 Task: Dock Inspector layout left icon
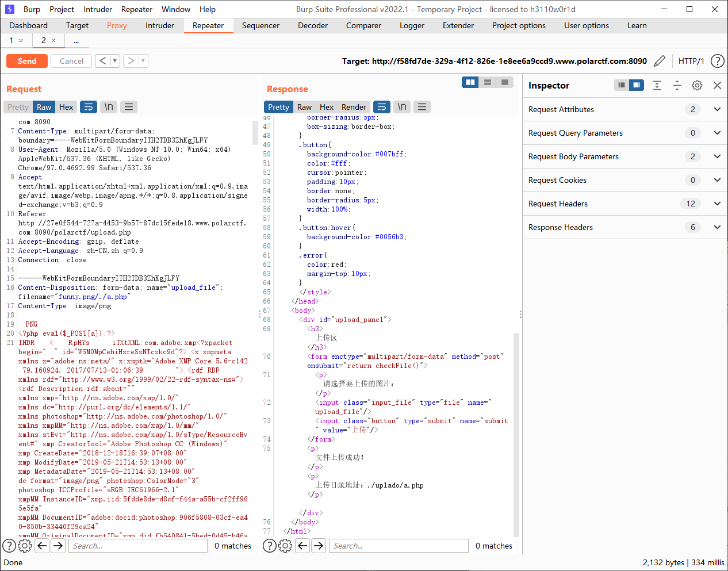pyautogui.click(x=622, y=85)
